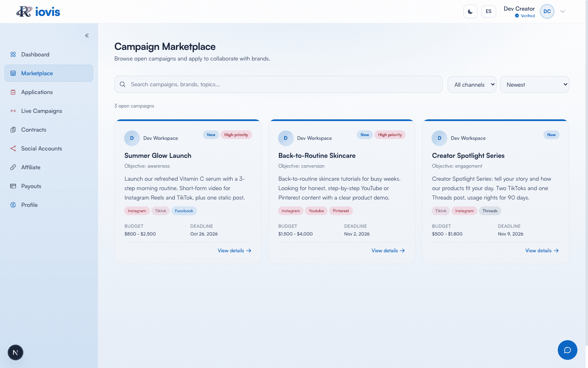Click the DC user avatar

click(x=547, y=11)
